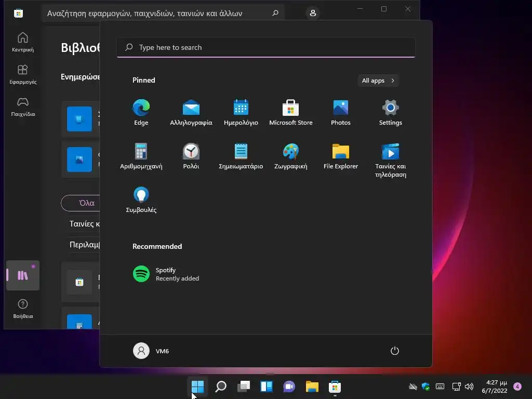Viewport: 532px width, 399px height.
Task: Open the Windows Security tray icon
Action: click(x=426, y=387)
